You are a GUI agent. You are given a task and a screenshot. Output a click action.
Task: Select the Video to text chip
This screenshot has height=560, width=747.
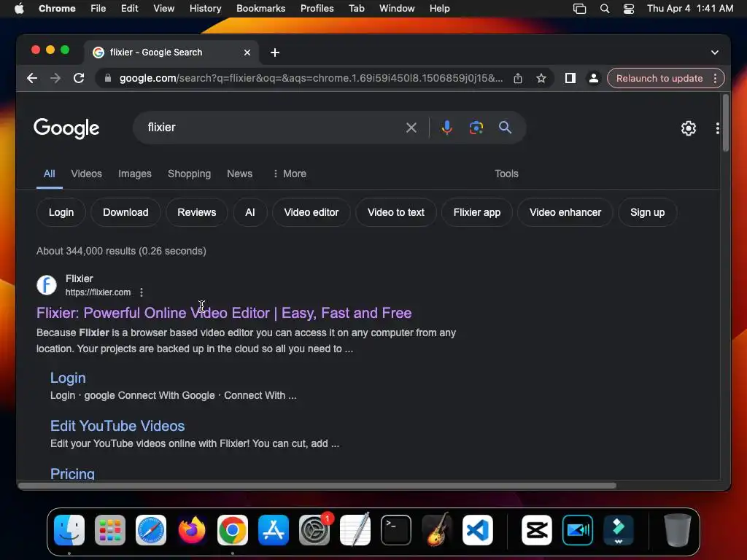click(x=396, y=212)
